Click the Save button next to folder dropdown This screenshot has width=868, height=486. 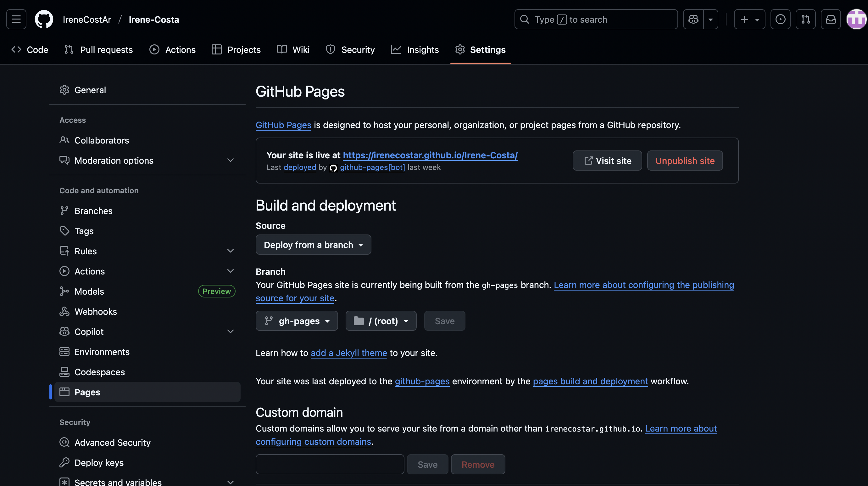(x=445, y=321)
